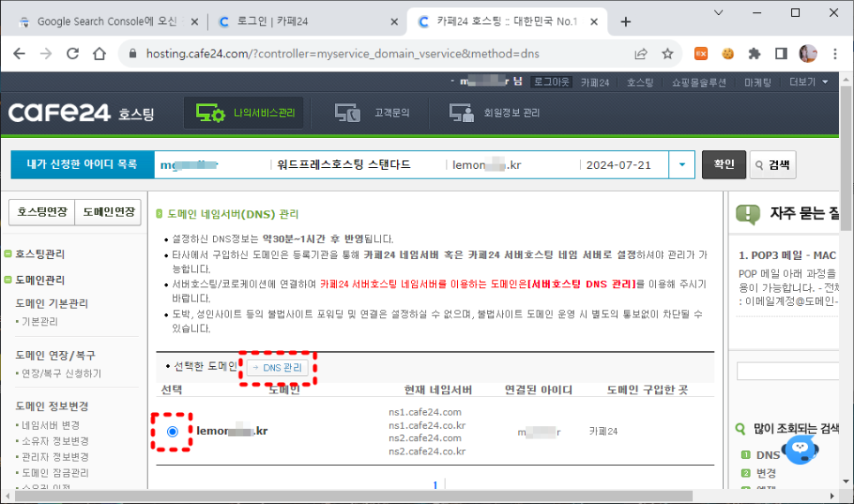Image resolution: width=854 pixels, height=504 pixels.
Task: Go to 카페24 top link
Action: tap(595, 82)
